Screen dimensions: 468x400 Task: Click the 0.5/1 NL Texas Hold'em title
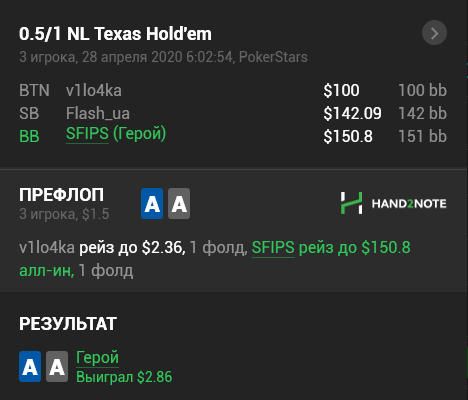(115, 34)
